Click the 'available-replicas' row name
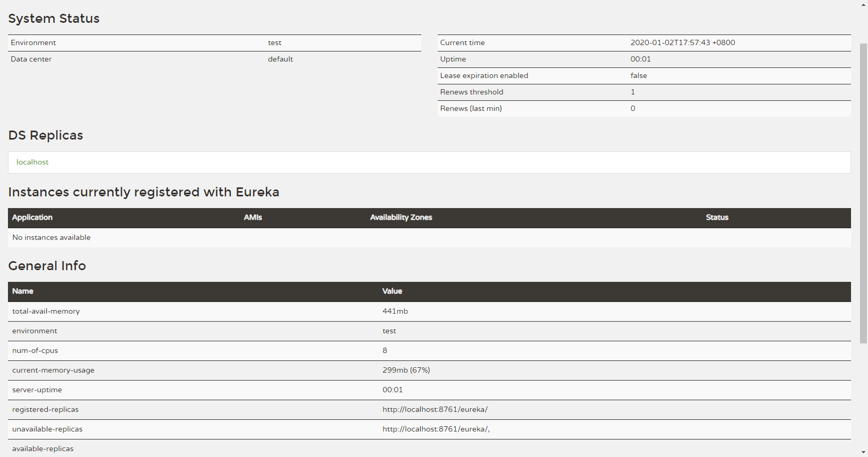This screenshot has width=868, height=457. coord(43,449)
